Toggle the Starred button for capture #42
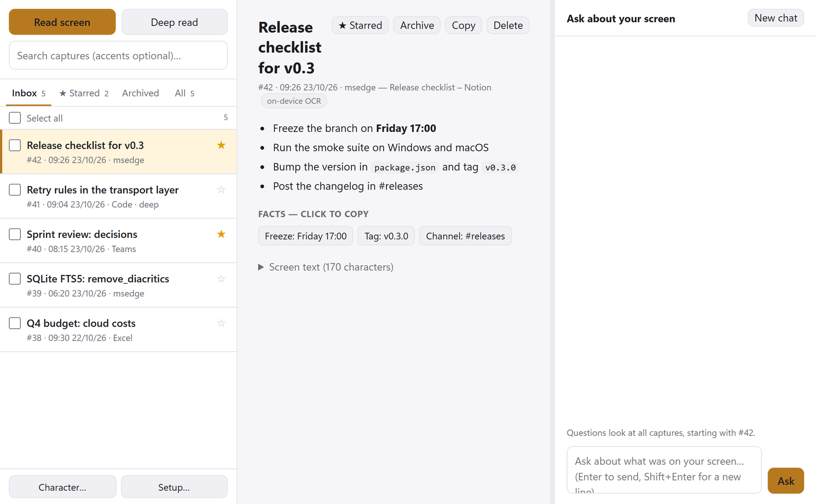Screen dimensions: 816x504 pos(360,25)
